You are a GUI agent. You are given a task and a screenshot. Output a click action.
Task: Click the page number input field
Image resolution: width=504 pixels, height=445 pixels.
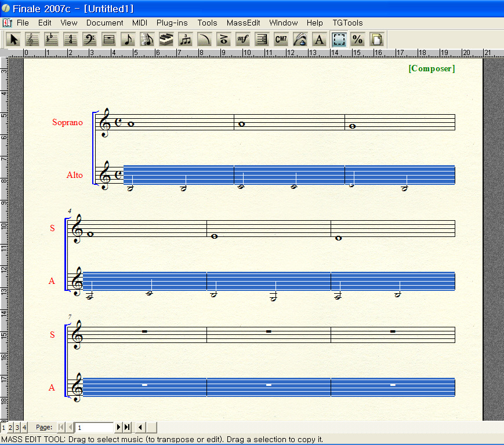[94, 428]
